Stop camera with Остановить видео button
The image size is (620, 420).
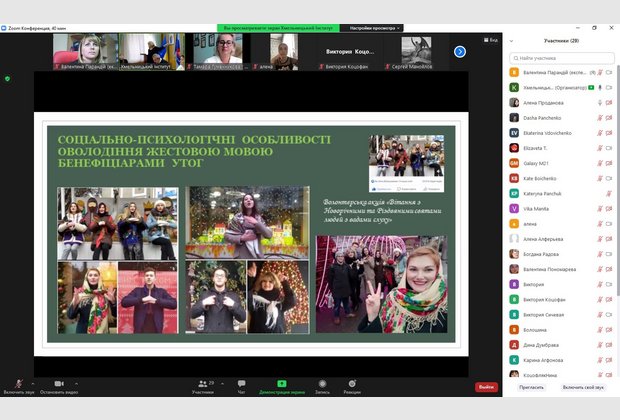click(x=59, y=385)
